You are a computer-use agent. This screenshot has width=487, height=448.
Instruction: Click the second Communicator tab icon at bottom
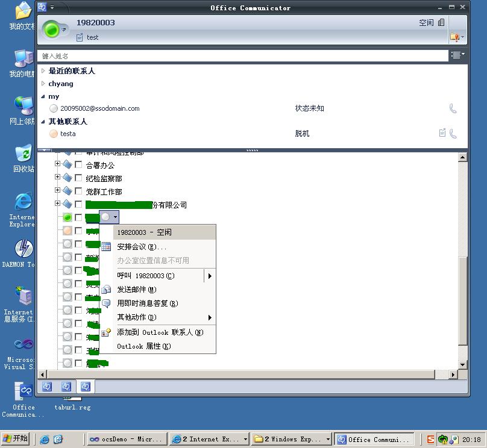66,387
